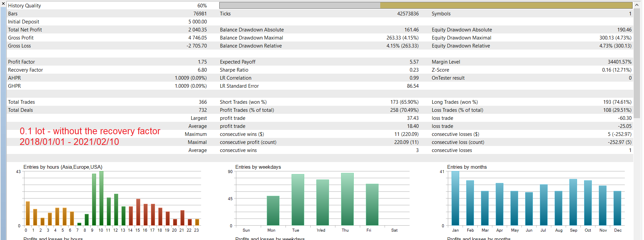Click the Entries by weekdays chart title
This screenshot has width=644, height=240.
(258, 167)
